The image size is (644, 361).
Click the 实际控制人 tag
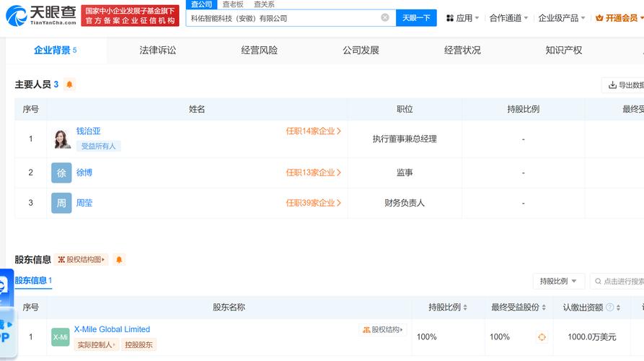(97, 345)
